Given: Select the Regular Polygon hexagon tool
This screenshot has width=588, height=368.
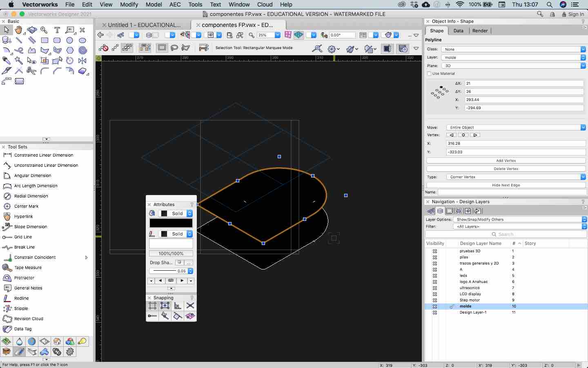Looking at the screenshot, I should click(70, 50).
